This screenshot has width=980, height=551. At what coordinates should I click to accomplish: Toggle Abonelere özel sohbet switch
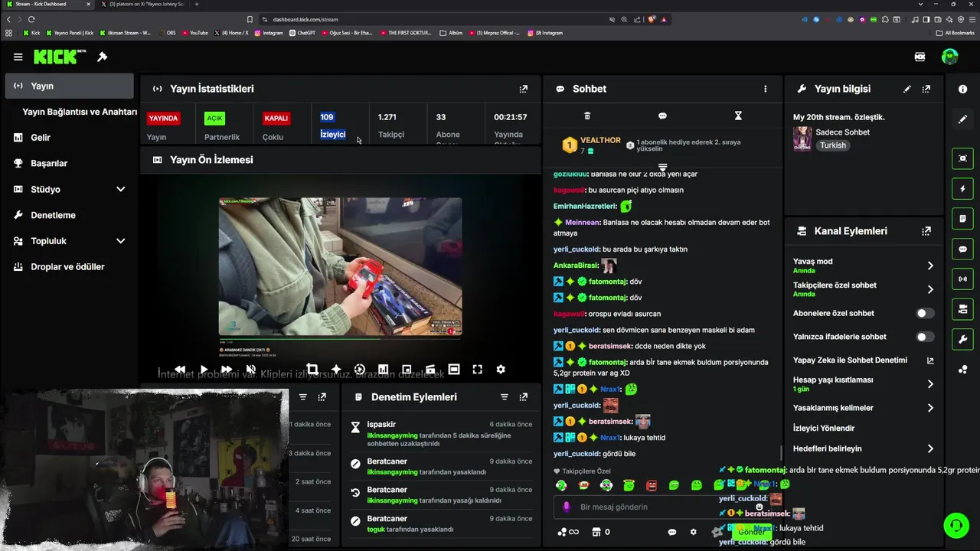click(925, 313)
